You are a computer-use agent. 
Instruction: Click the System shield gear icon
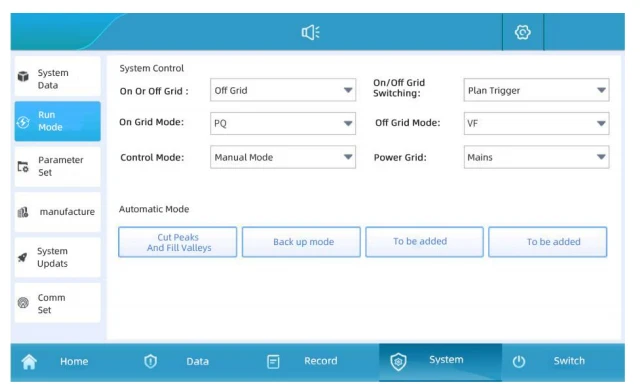[x=398, y=362]
